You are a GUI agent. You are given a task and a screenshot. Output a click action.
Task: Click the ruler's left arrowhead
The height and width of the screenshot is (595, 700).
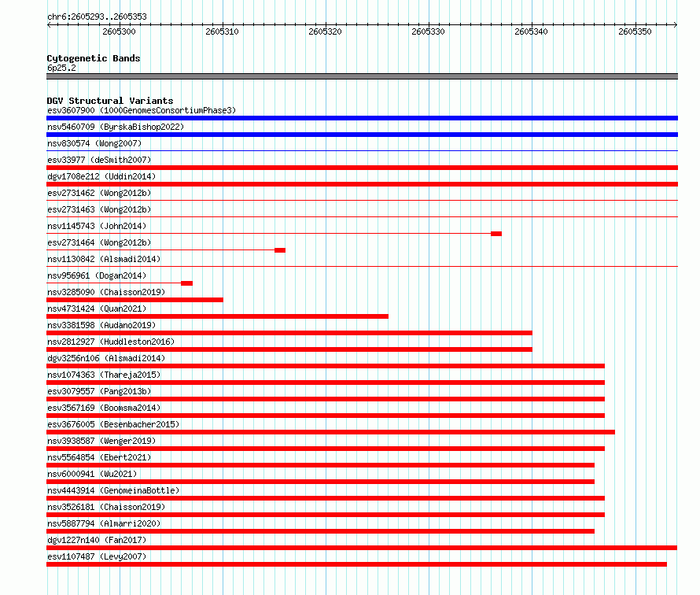[49, 24]
